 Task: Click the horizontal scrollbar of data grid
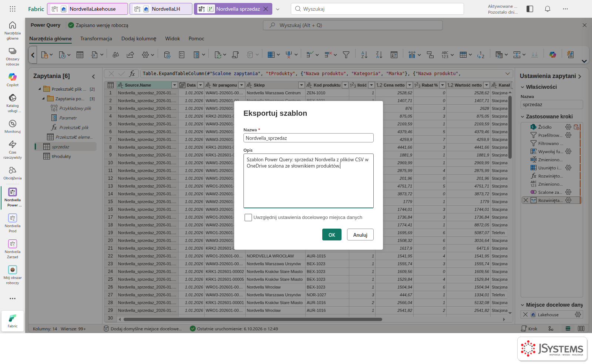pyautogui.click(x=253, y=319)
